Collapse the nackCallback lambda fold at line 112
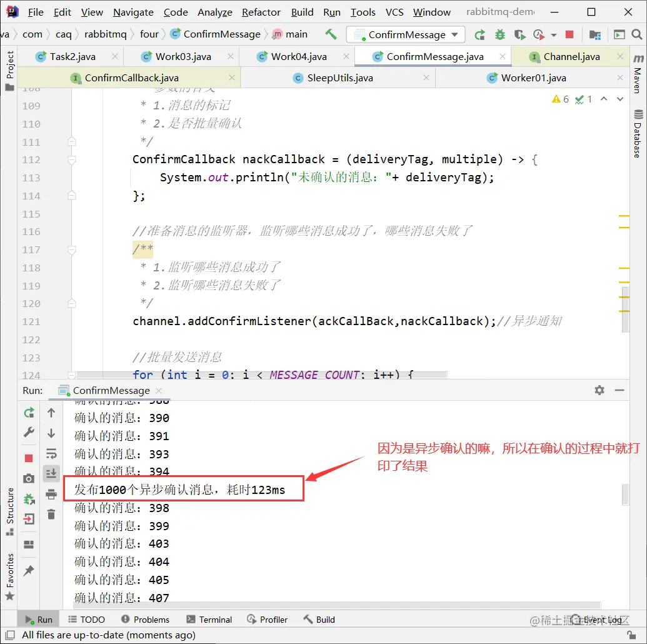The image size is (647, 644). pos(71,159)
